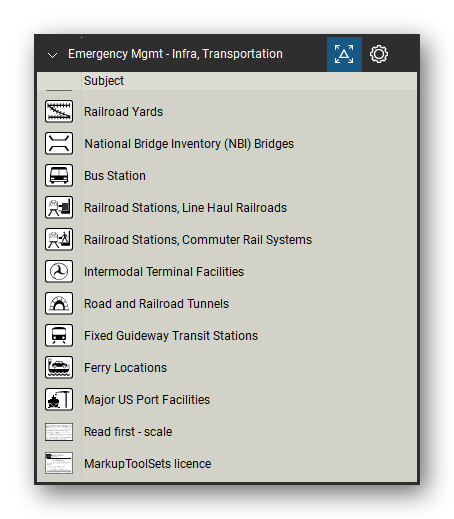Select the Railroad Yards symbol icon
454x519 pixels.
coord(59,111)
